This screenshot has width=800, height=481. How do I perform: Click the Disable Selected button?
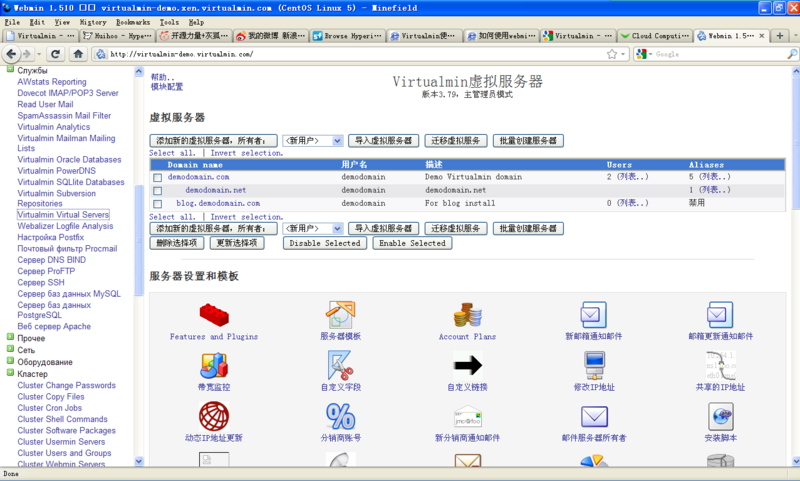click(323, 243)
